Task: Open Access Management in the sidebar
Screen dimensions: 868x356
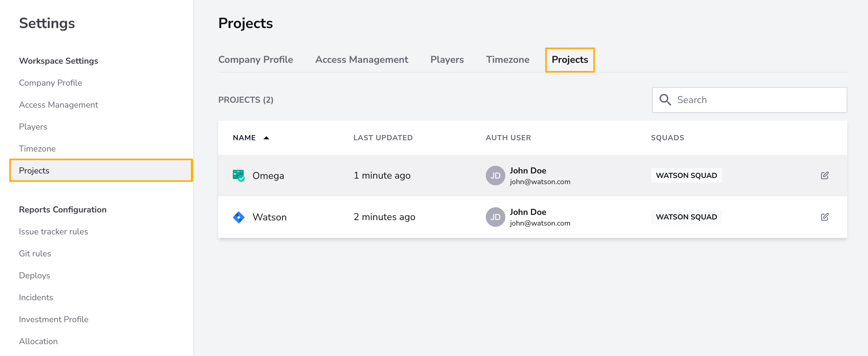Action: (58, 105)
